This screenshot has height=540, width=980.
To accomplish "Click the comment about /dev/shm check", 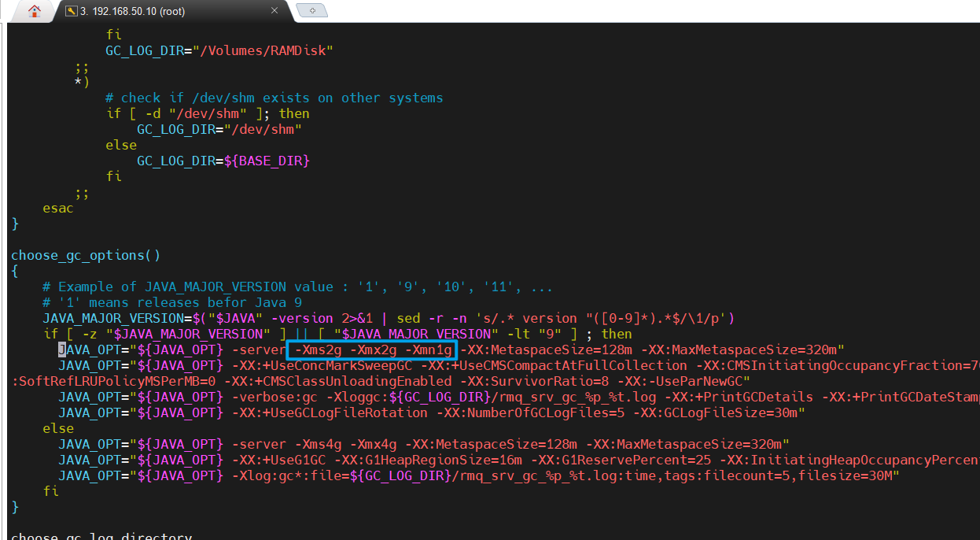I will point(274,98).
